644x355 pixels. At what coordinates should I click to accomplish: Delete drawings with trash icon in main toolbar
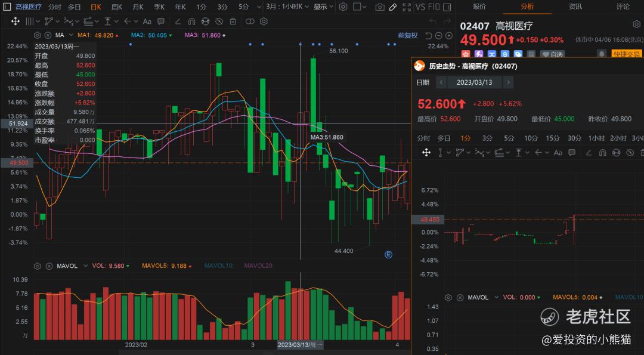point(233,21)
